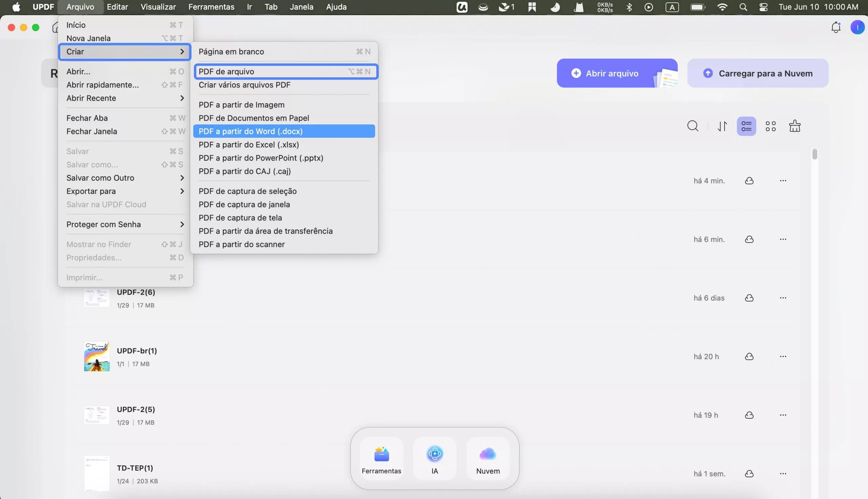Upload UPDF-br(1) via its cloud icon
Viewport: 868px width, 499px height.
[x=749, y=356]
